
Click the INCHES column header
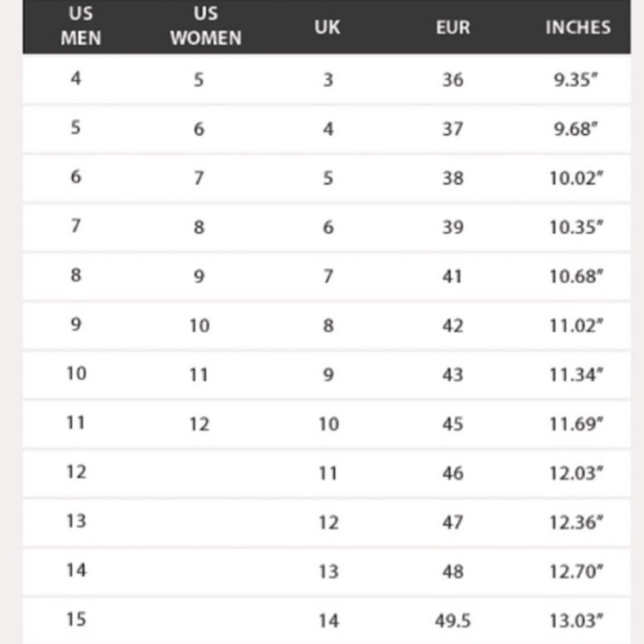578,28
